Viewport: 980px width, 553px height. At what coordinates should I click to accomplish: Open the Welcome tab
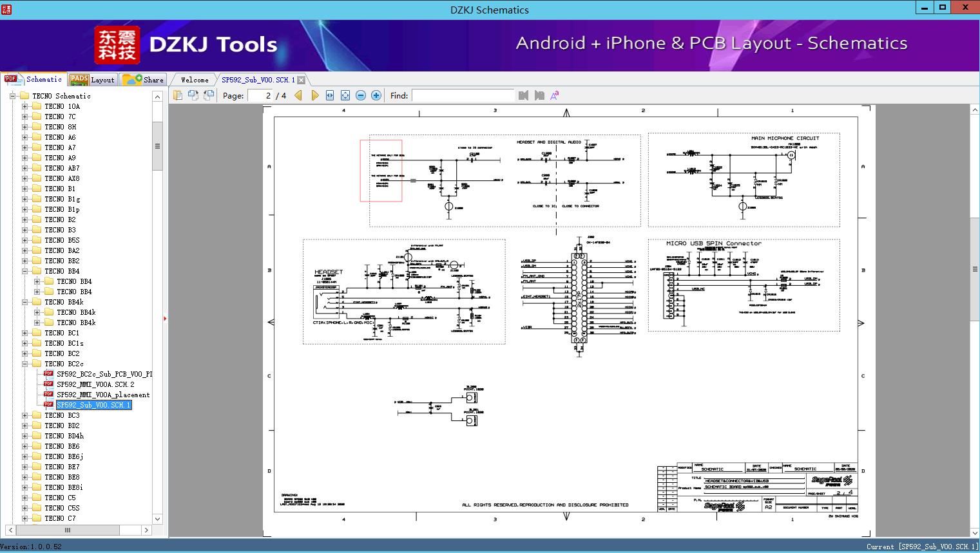[x=195, y=80]
